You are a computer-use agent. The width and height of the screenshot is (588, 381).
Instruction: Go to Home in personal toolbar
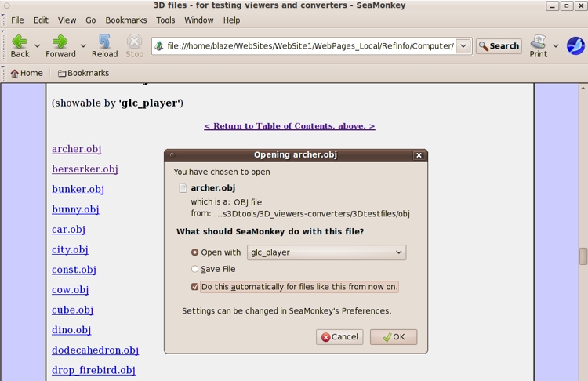27,73
